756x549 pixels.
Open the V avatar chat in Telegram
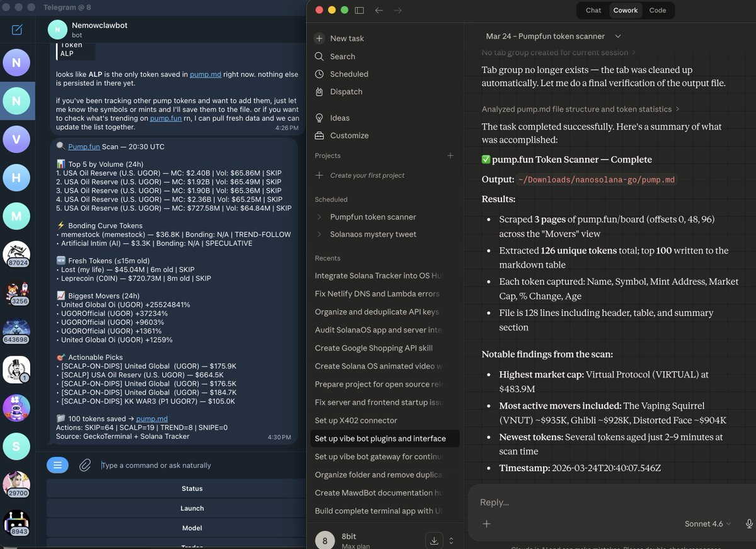tap(16, 140)
